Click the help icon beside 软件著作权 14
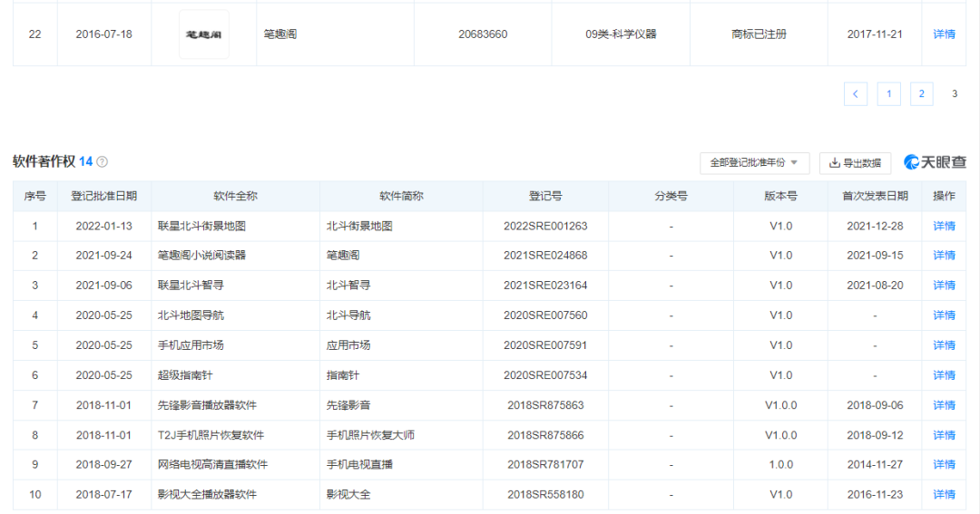 (x=103, y=161)
